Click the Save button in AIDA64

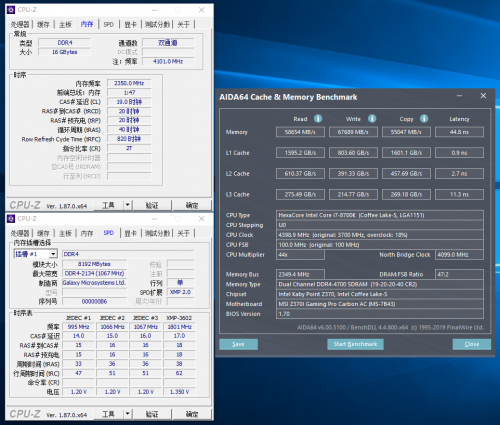(x=238, y=344)
